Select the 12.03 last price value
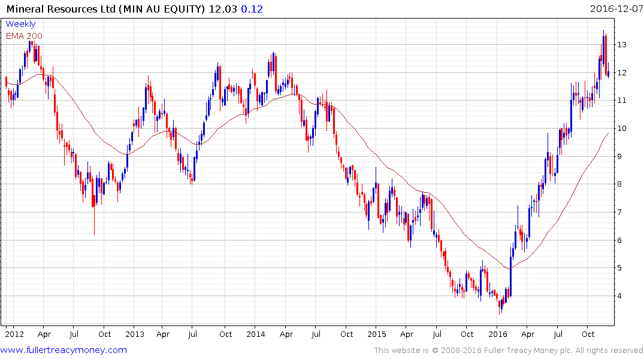644x359 pixels. tap(223, 9)
